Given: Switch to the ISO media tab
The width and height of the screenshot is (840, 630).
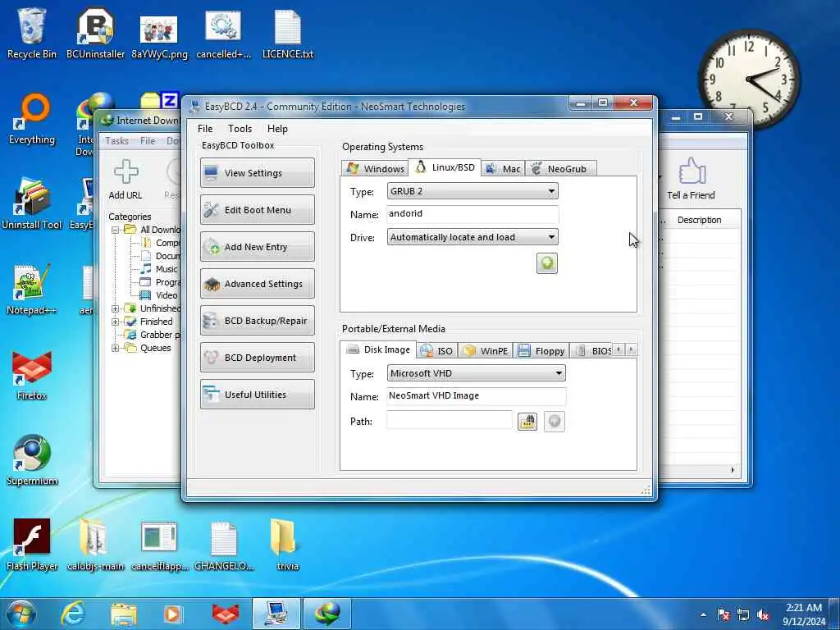Looking at the screenshot, I should tap(437, 351).
